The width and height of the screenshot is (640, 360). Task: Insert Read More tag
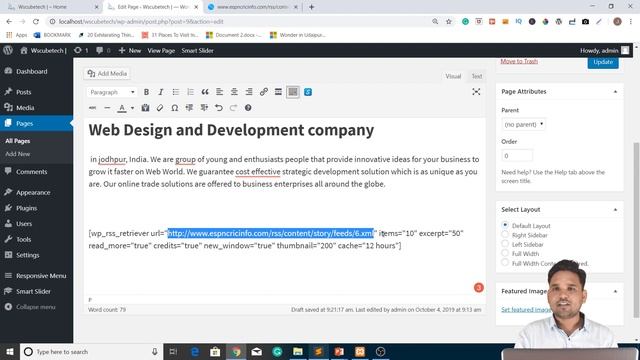pos(278,92)
